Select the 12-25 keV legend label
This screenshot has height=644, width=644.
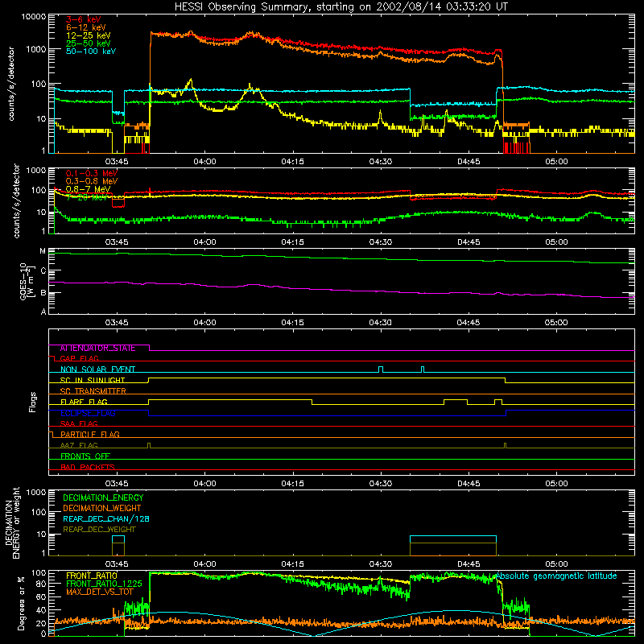pos(88,35)
